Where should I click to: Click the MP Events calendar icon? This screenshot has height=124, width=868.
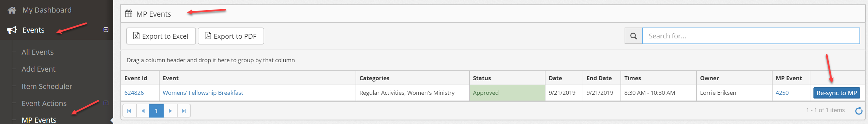point(129,14)
